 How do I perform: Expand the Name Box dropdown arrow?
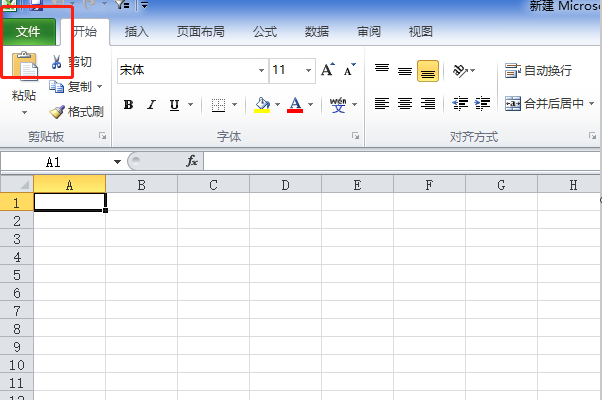117,162
